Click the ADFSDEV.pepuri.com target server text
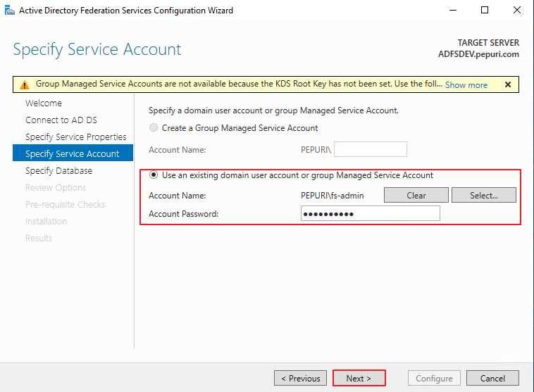Image resolution: width=534 pixels, height=392 pixels. pos(478,54)
